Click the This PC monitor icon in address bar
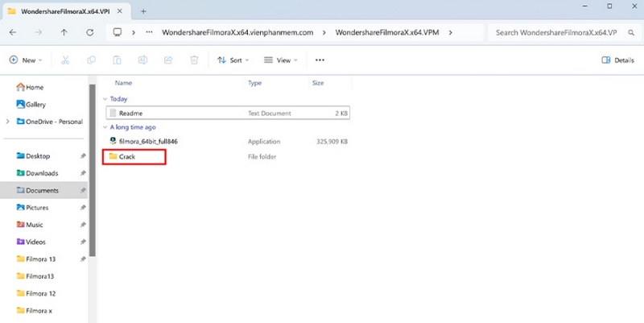Image resolution: width=644 pixels, height=323 pixels. [118, 32]
